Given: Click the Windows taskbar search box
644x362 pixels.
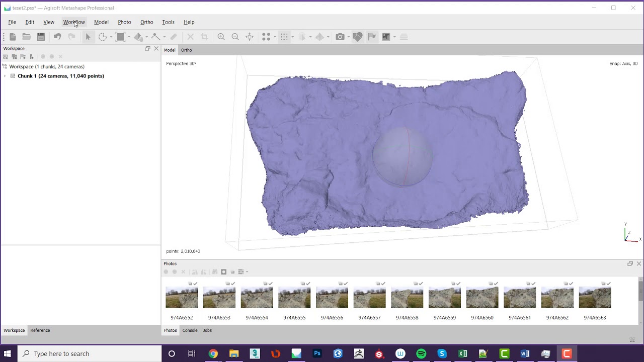Looking at the screenshot, I should (90, 353).
